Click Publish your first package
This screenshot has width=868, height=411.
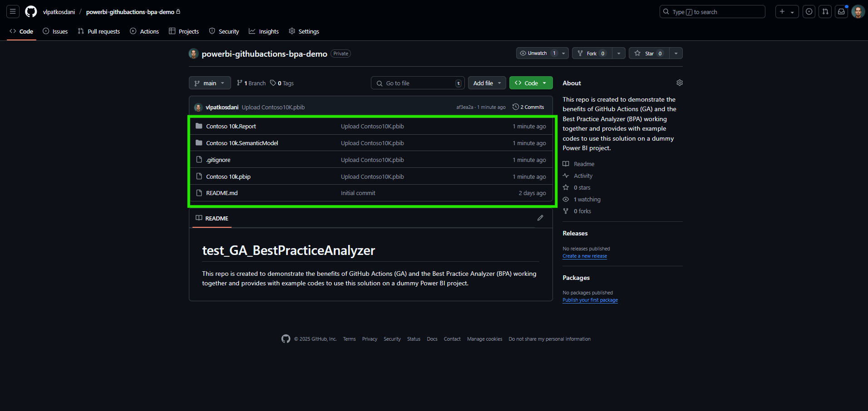590,300
